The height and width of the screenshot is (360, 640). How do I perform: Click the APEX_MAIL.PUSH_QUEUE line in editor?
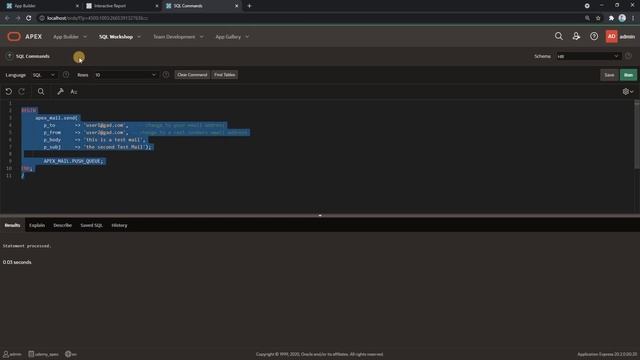click(73, 161)
